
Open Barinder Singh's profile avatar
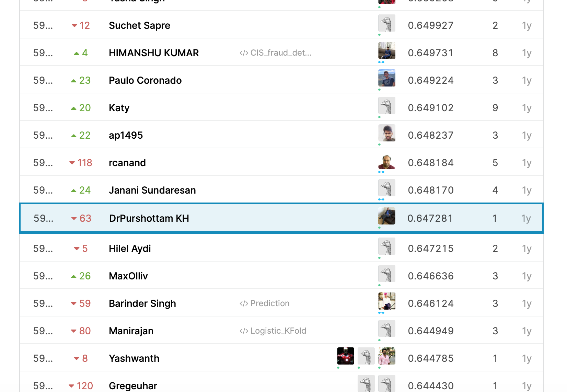[386, 301]
